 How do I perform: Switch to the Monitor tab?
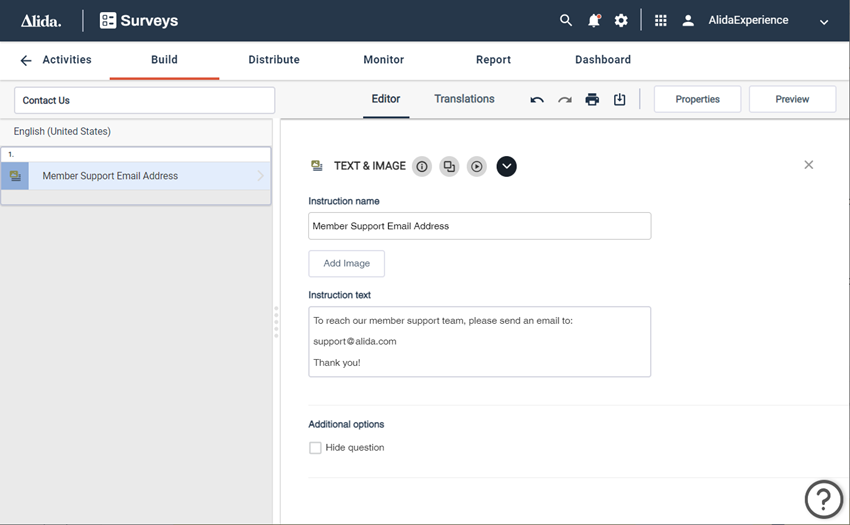point(383,60)
